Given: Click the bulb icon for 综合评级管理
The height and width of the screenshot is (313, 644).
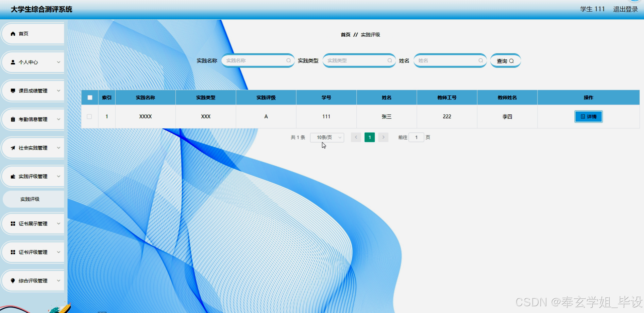Looking at the screenshot, I should (13, 281).
